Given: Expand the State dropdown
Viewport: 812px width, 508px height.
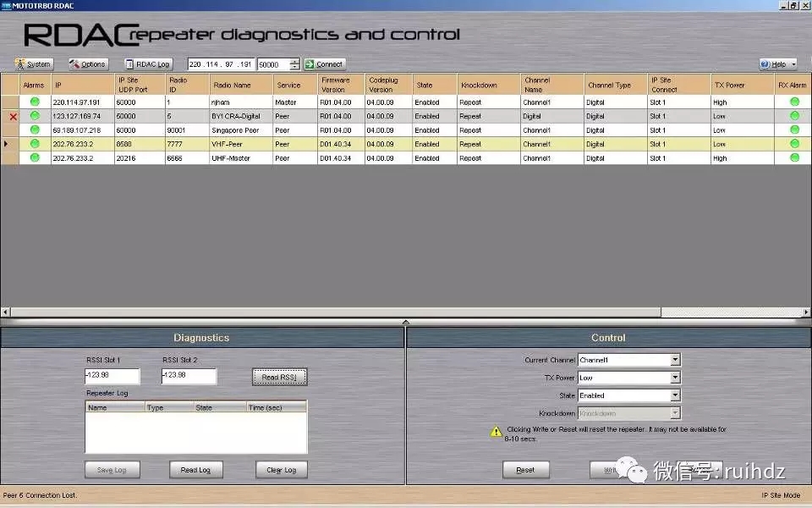Looking at the screenshot, I should click(674, 395).
